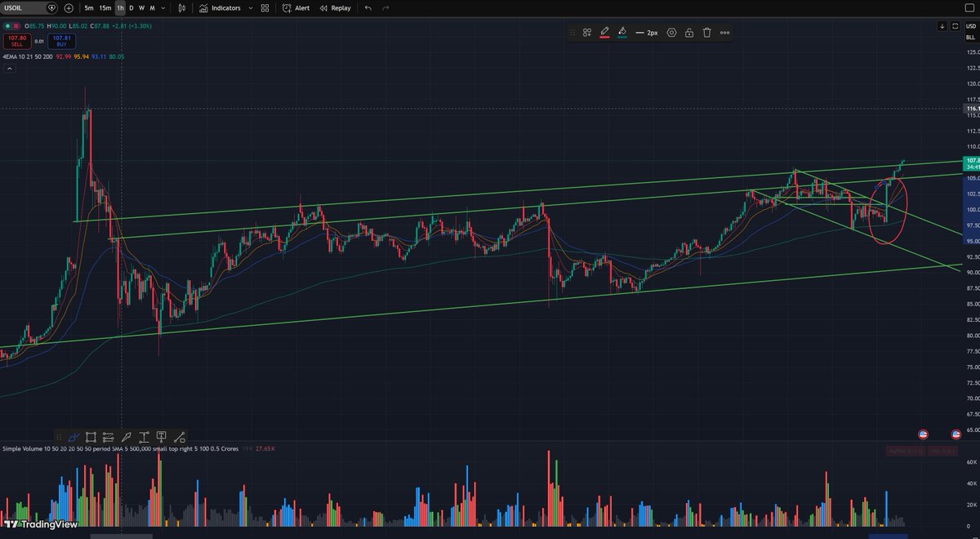Expand the timeframe list chevron
This screenshot has height=539, width=980.
click(163, 7)
